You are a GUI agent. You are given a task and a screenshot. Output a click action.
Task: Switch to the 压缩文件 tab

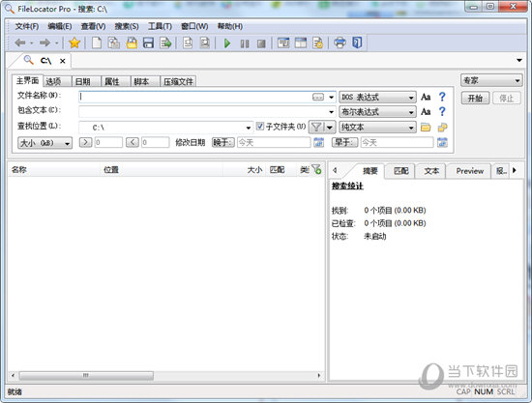pyautogui.click(x=179, y=81)
